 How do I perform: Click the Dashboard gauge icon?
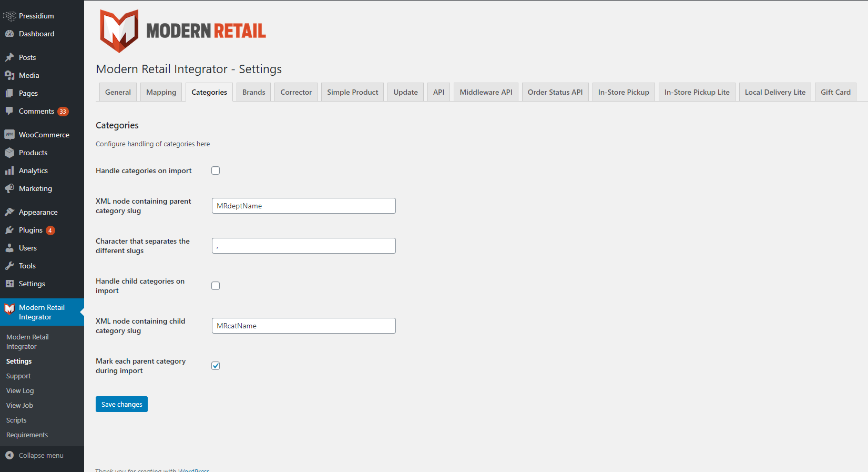click(9, 34)
